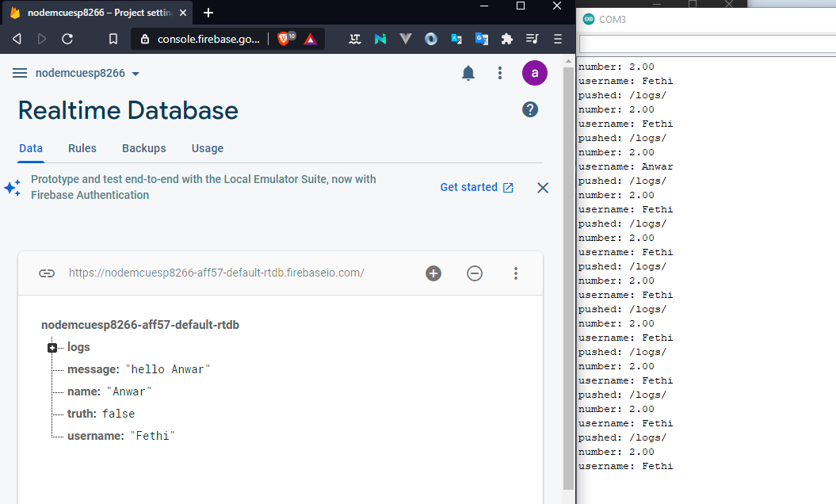Open the puzzle-piece extensions menu
Screen dimensions: 836x504
(507, 39)
